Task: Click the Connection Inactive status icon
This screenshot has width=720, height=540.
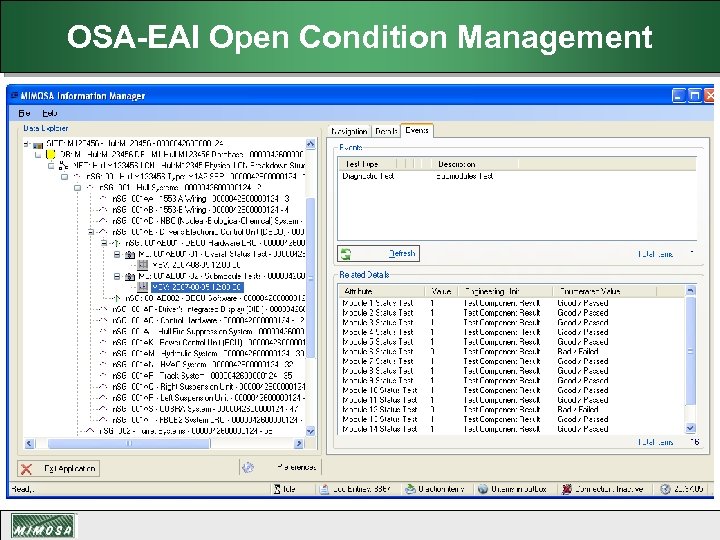Action: [x=567, y=489]
